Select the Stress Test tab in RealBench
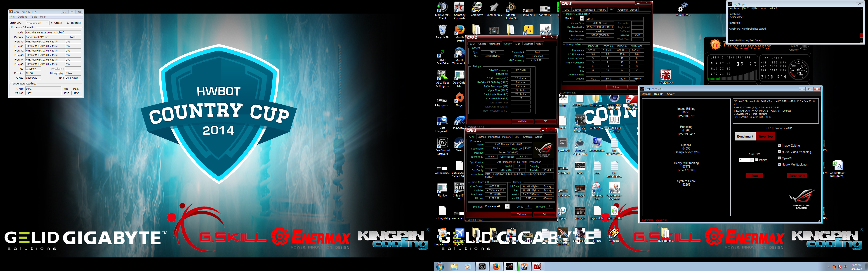 click(x=766, y=136)
